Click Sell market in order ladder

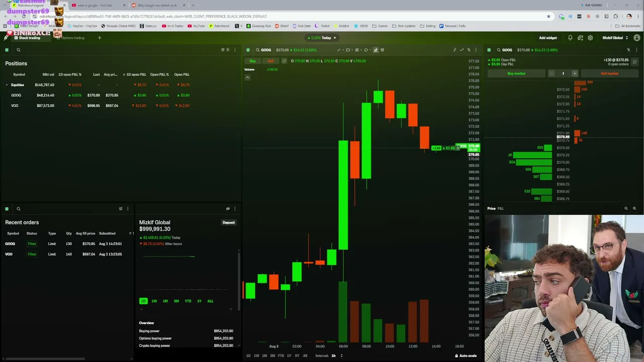click(x=609, y=73)
